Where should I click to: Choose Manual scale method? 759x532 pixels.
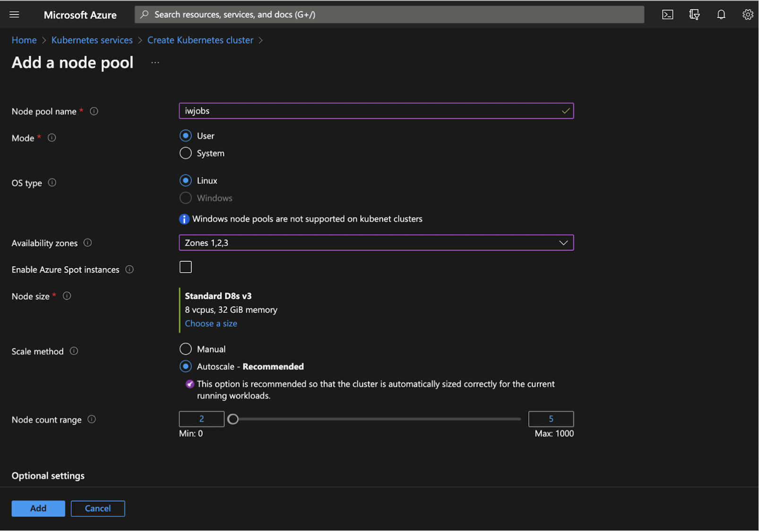pyautogui.click(x=185, y=349)
